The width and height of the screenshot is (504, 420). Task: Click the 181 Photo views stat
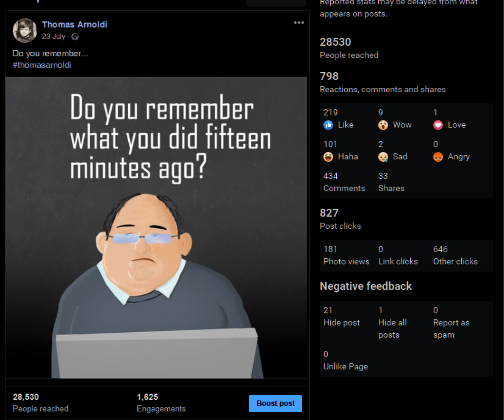pos(346,255)
